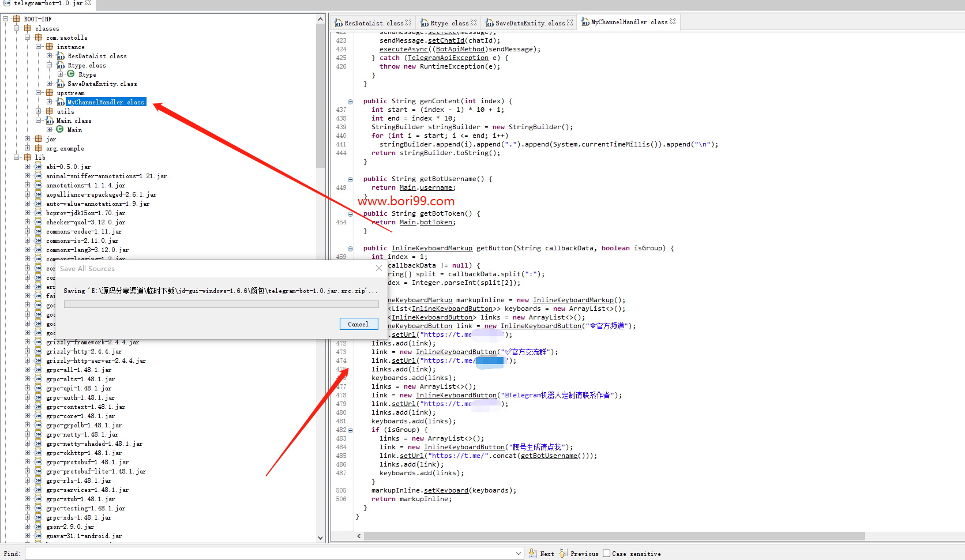This screenshot has width=965, height=560.
Task: Click the upstream package icon
Action: coord(50,93)
